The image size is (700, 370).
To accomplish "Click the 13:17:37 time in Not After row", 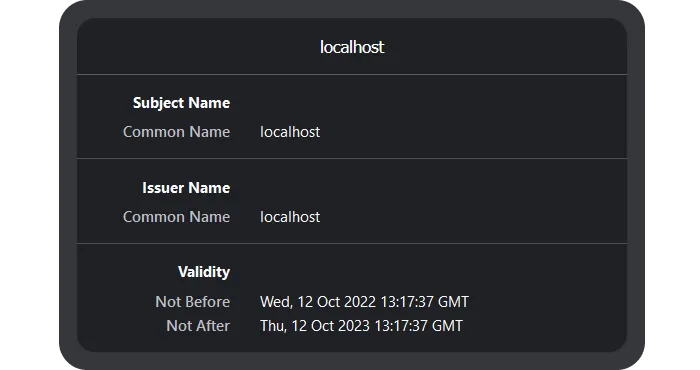I will tap(401, 326).
